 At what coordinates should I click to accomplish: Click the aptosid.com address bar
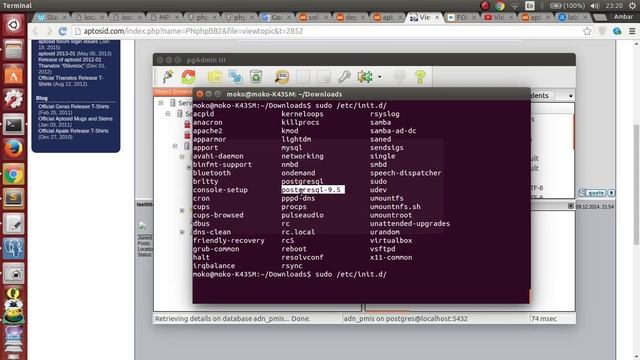(x=327, y=31)
